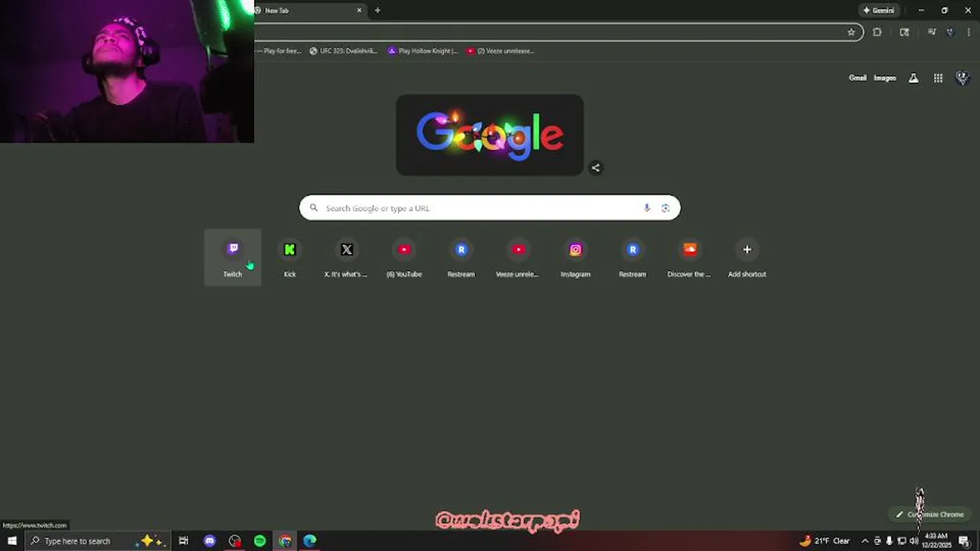Viewport: 980px width, 551px height.
Task: Open the microphone icon in system tray
Action: pyautogui.click(x=889, y=541)
